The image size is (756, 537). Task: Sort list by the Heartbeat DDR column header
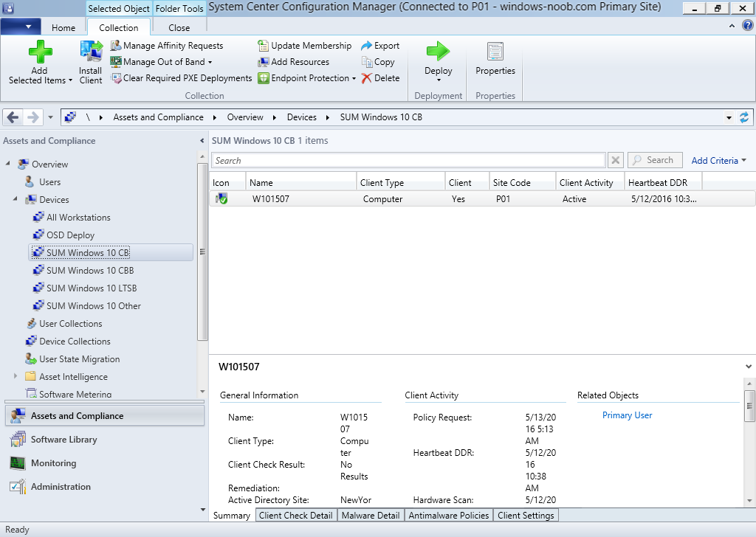click(663, 182)
